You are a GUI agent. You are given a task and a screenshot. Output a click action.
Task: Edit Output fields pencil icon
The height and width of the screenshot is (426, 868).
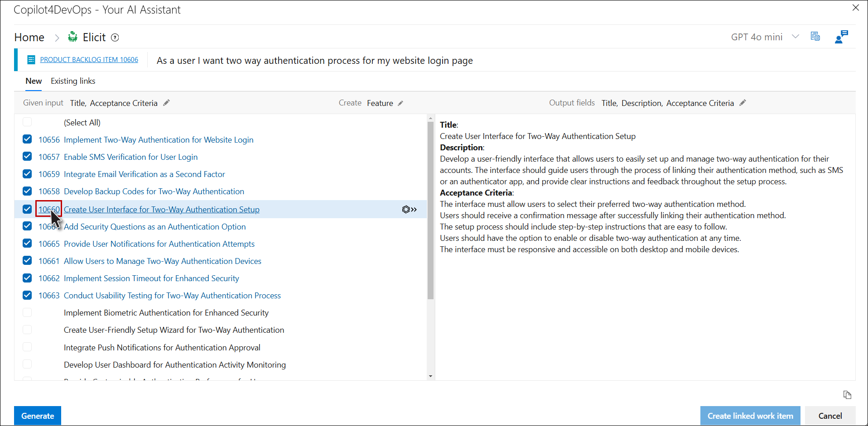[x=743, y=103]
